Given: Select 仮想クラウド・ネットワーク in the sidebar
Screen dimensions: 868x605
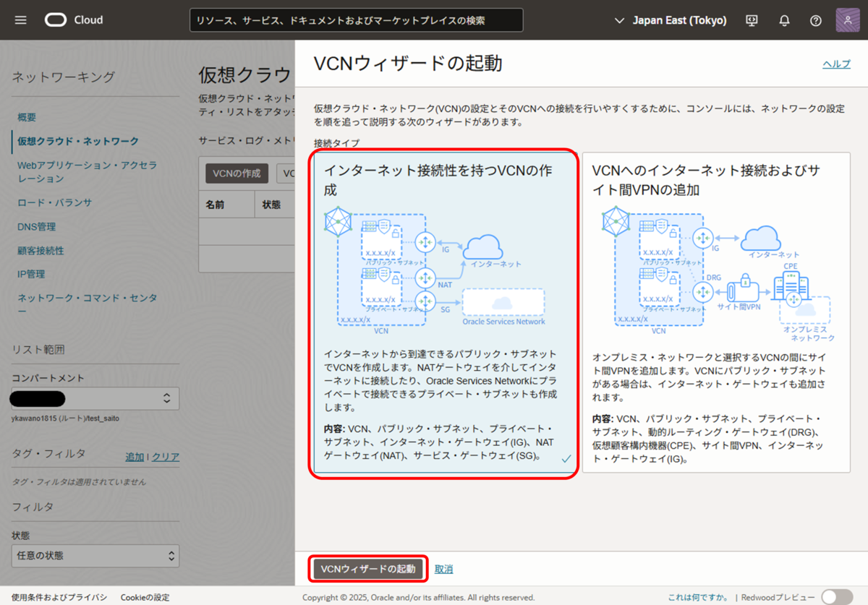Looking at the screenshot, I should pyautogui.click(x=78, y=141).
